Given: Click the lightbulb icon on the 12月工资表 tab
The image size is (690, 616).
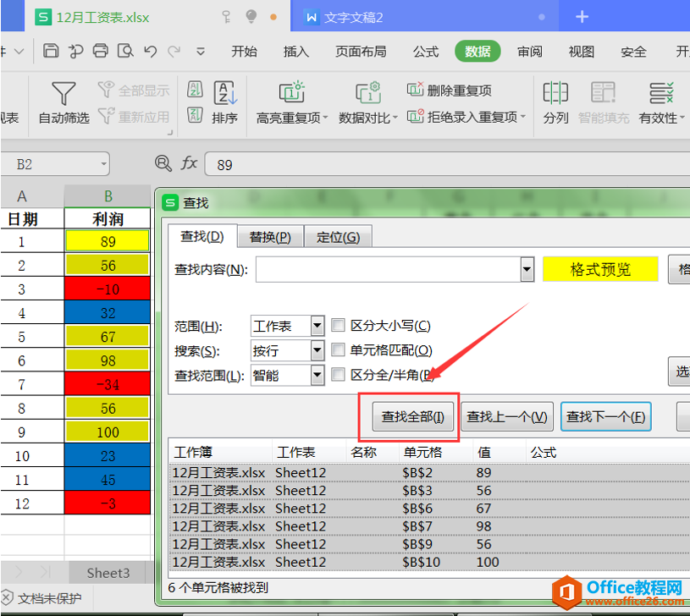Looking at the screenshot, I should (251, 17).
